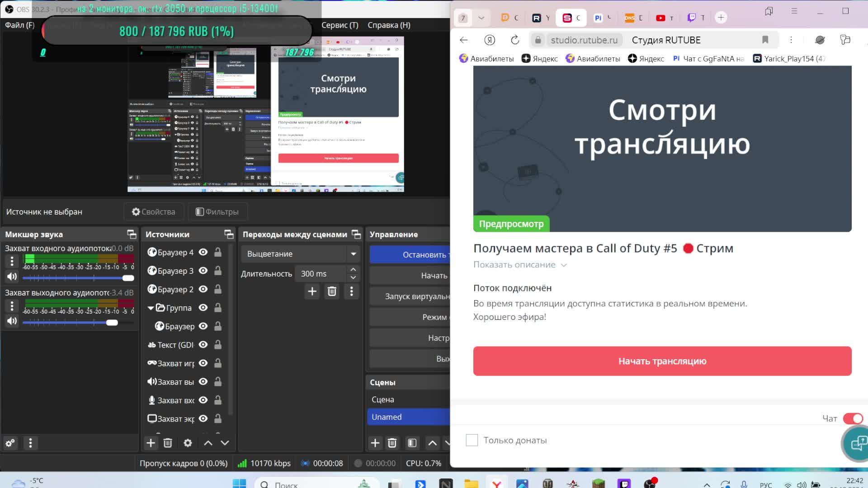Go back in the browser
This screenshot has width=868, height=488.
464,40
